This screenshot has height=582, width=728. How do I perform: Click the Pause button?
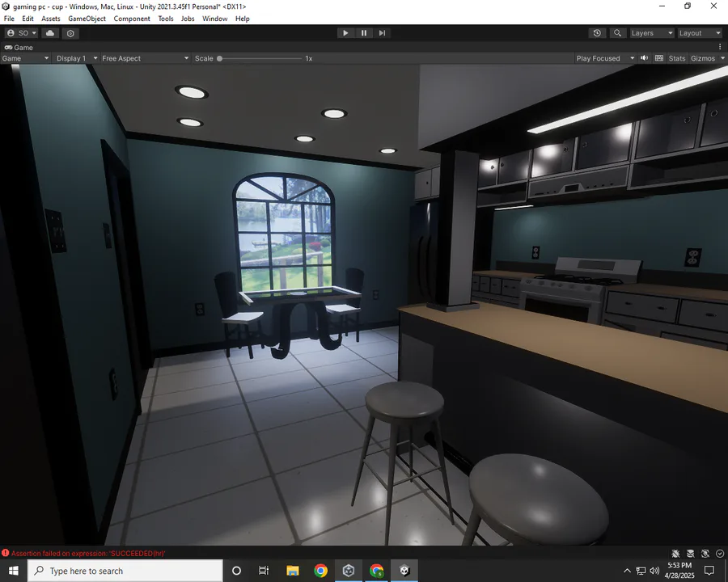click(364, 33)
